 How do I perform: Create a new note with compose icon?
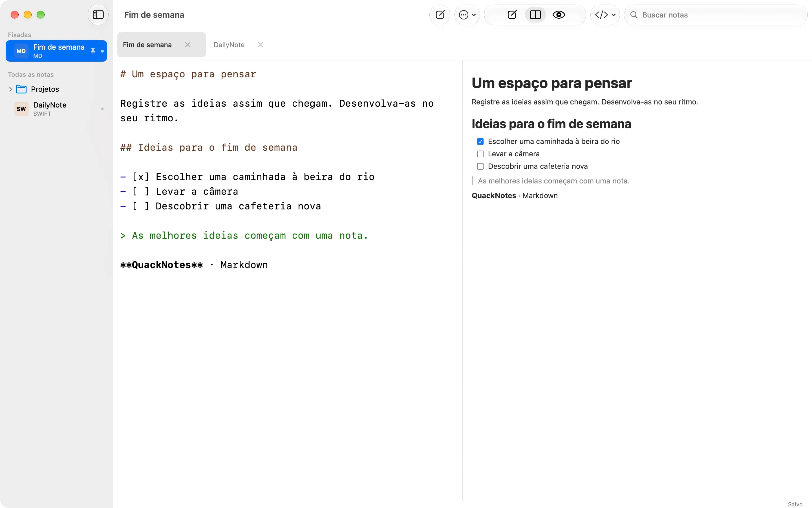click(x=440, y=15)
